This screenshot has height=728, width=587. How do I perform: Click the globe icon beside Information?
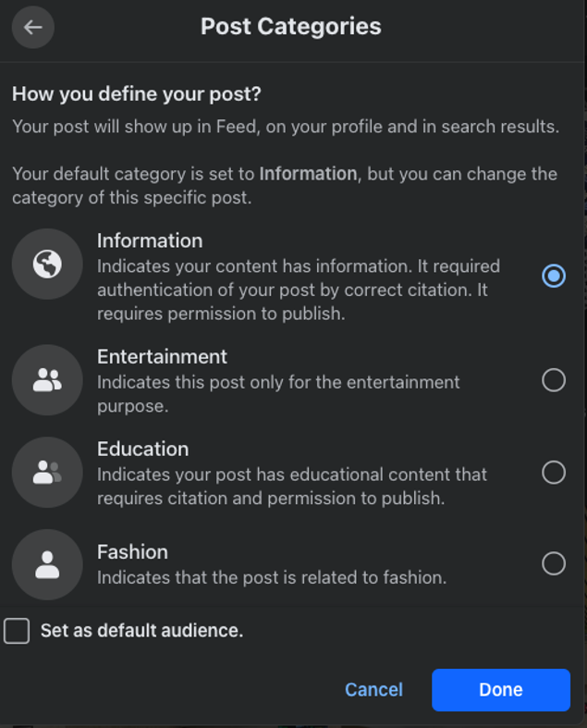point(47,265)
